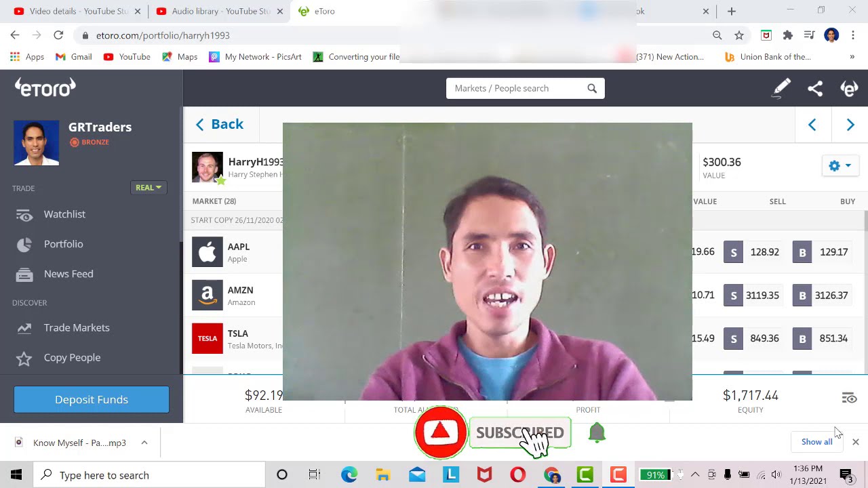This screenshot has width=868, height=488.
Task: Toggle the balance visibility eye icon
Action: click(x=849, y=398)
